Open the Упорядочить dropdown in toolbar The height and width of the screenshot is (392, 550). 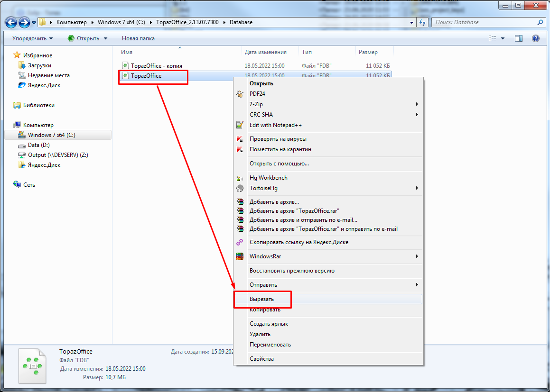click(33, 38)
